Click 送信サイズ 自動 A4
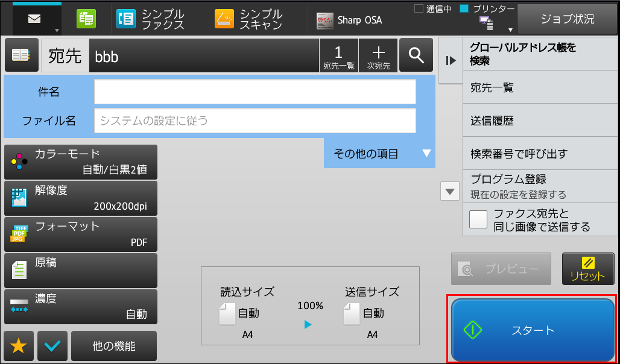Viewport: 620px width, 364px height. coord(372,312)
